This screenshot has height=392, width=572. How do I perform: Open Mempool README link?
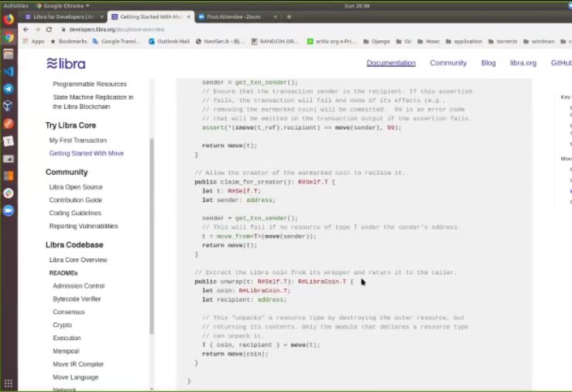[x=66, y=351]
